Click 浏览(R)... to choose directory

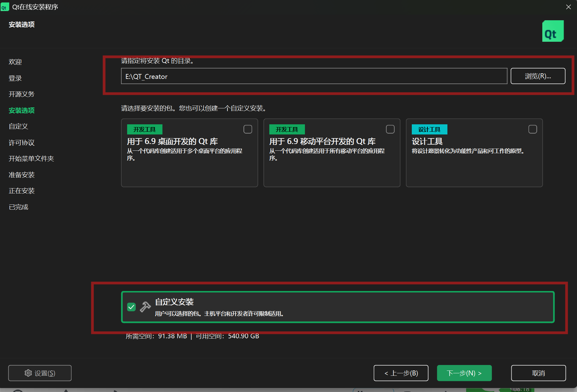pos(538,76)
